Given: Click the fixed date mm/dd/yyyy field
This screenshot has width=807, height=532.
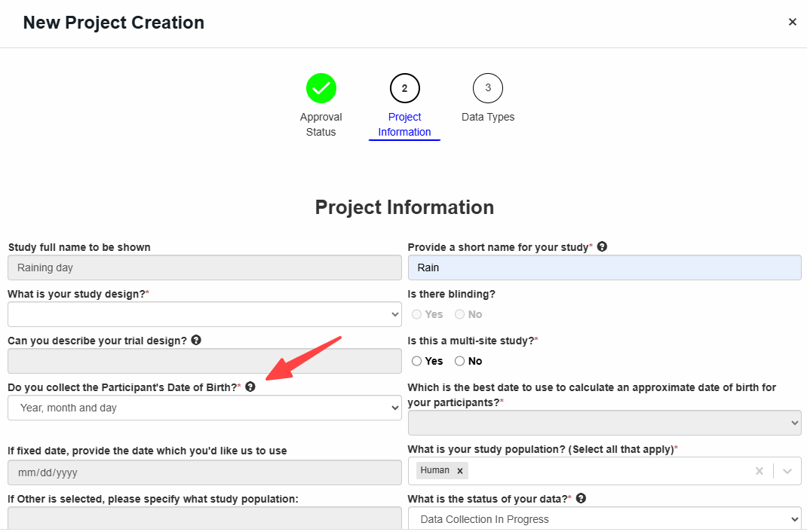Looking at the screenshot, I should 204,472.
